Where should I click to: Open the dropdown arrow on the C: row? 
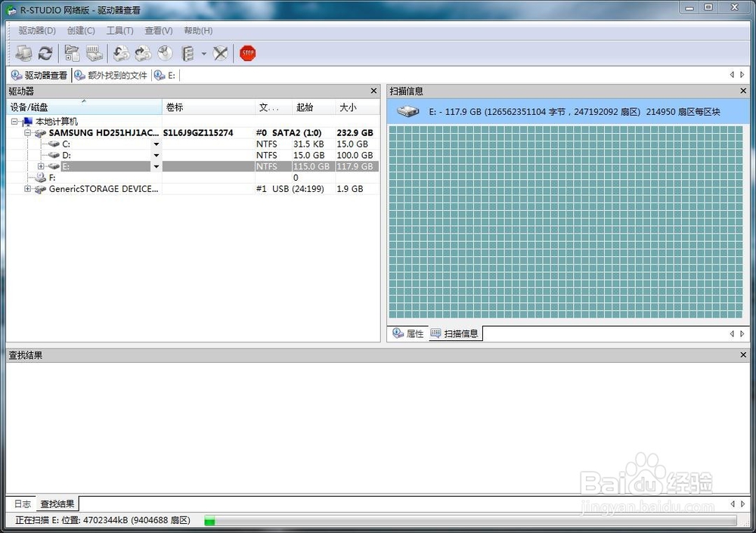click(x=156, y=144)
